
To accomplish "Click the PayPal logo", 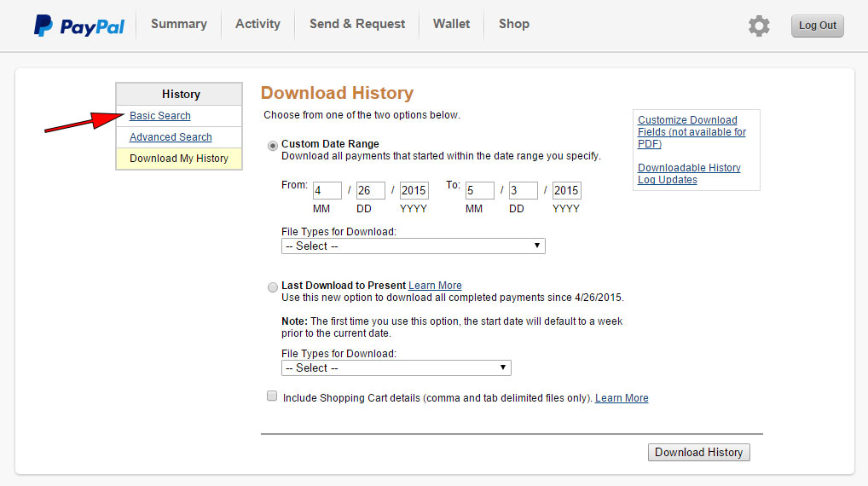I will [79, 26].
